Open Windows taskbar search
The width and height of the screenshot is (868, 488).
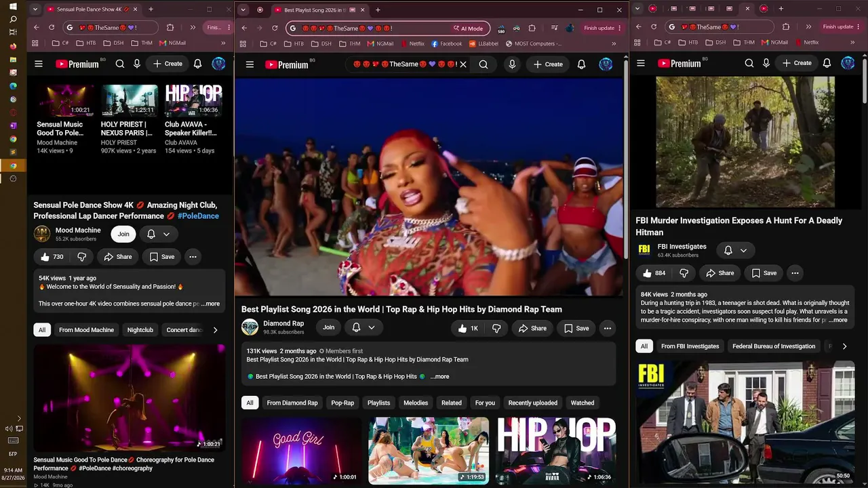click(13, 20)
